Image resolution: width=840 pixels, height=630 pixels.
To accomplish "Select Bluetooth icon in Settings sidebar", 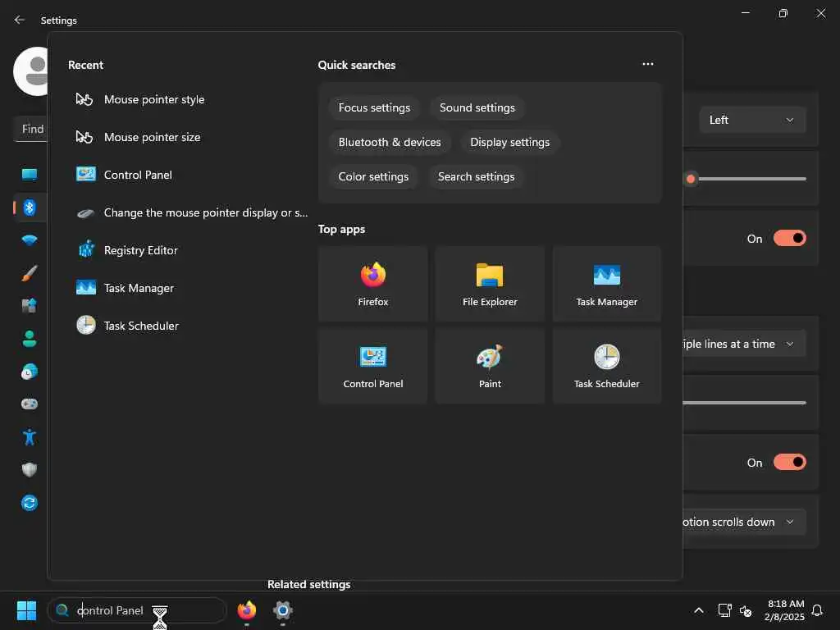I will pos(30,208).
